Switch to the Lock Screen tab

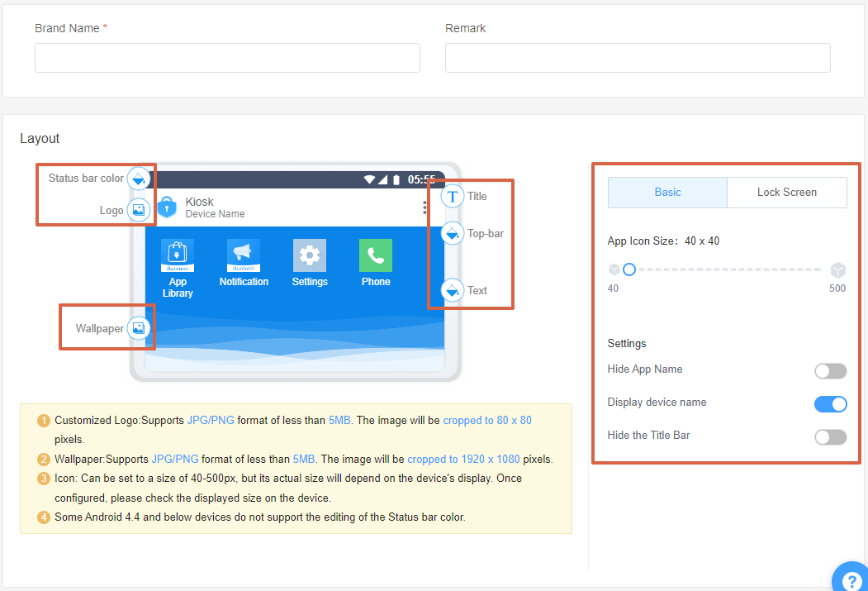click(786, 193)
